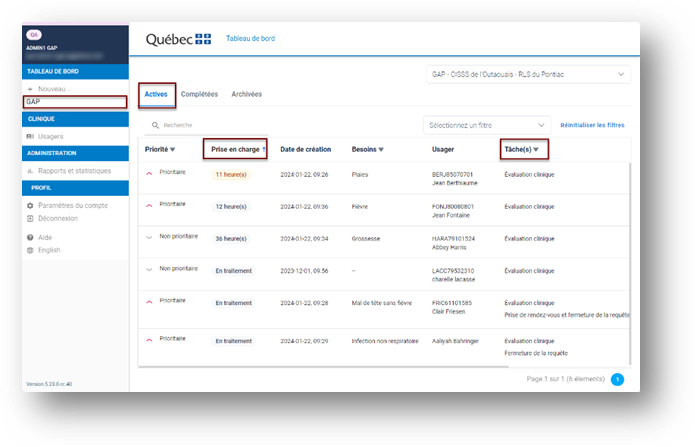
Task: Click the Date de création column header
Action: pos(306,150)
